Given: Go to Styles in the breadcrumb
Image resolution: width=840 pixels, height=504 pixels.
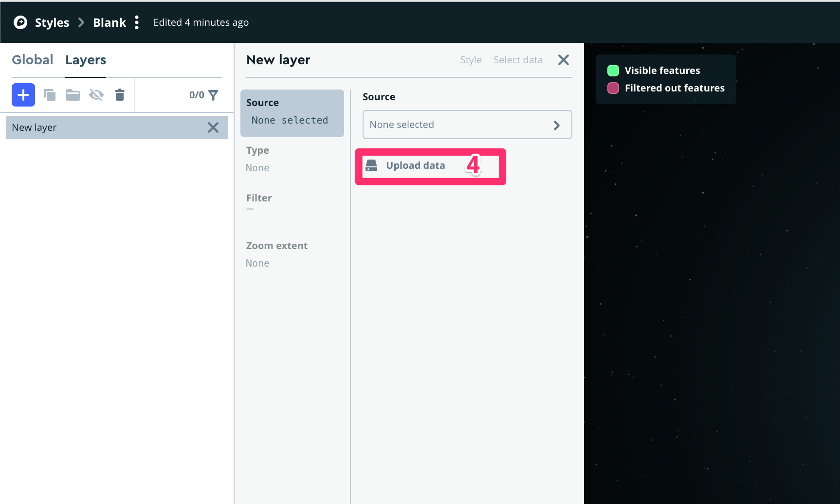Looking at the screenshot, I should coord(52,22).
